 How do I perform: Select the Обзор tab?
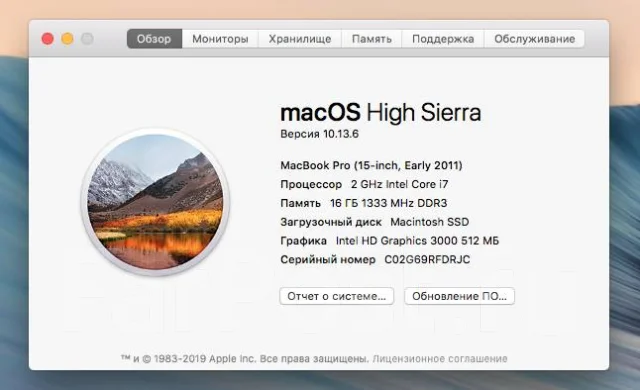[x=154, y=39]
